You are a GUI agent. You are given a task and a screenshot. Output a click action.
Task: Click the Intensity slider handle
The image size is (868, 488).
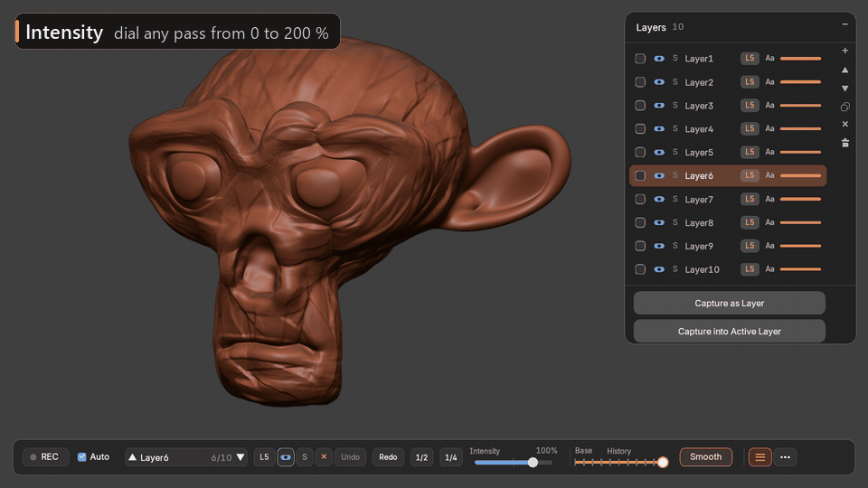click(533, 462)
